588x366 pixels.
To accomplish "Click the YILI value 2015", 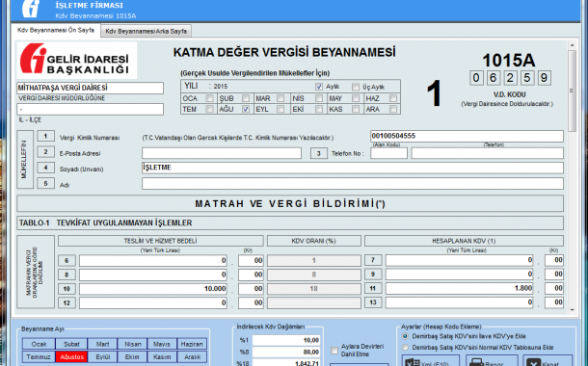I will (x=221, y=87).
